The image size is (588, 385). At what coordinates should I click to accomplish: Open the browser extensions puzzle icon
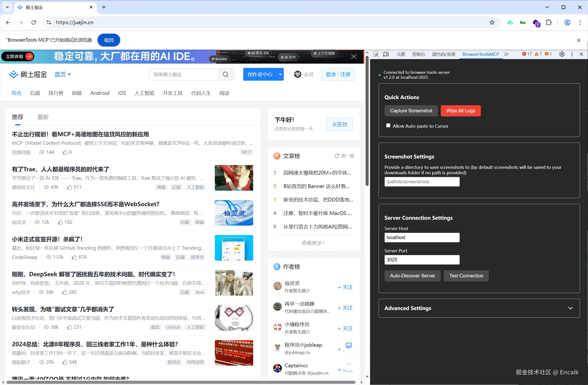coord(548,22)
